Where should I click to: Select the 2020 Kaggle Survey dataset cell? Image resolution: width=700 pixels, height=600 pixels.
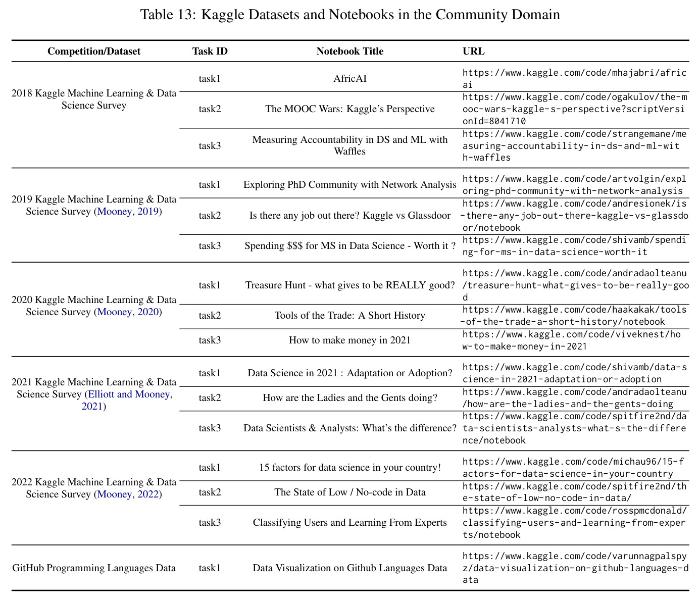[x=94, y=306]
